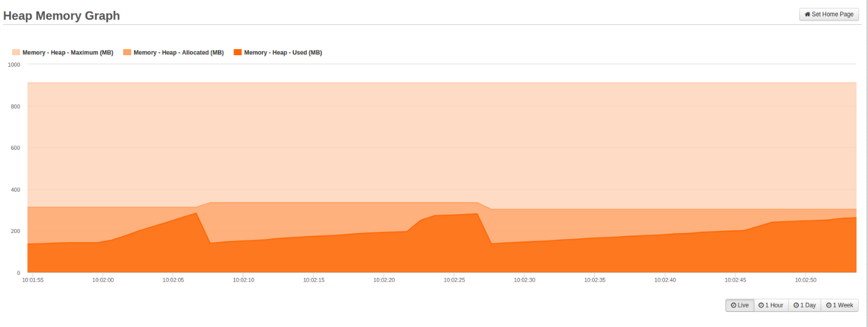Click the 10:02:45 time axis label
Screen dimensions: 868x327
(x=736, y=280)
